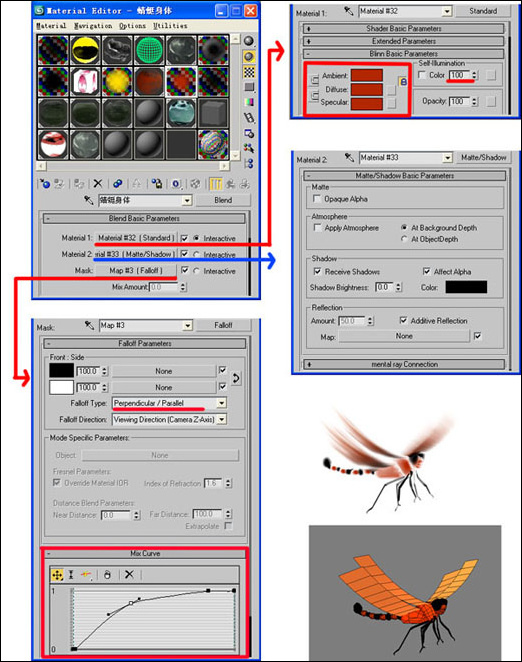Screen dimensions: 522x662
Task: Click the Standard material type button
Action: click(x=483, y=11)
